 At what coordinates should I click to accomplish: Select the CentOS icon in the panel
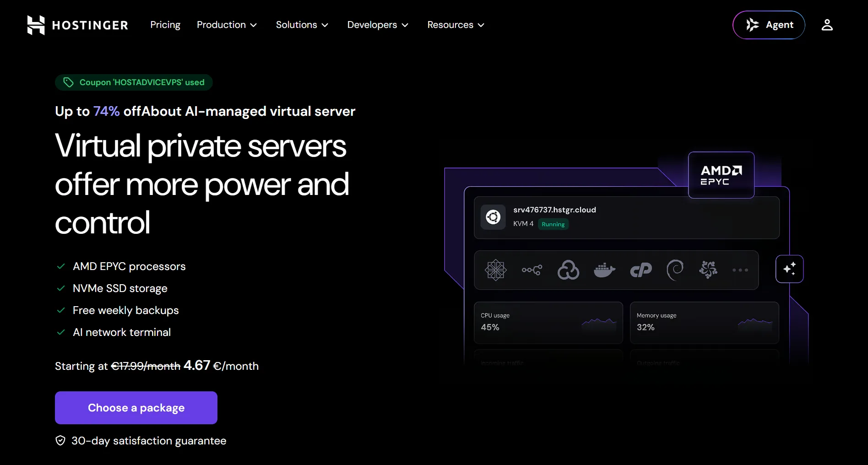pos(495,270)
